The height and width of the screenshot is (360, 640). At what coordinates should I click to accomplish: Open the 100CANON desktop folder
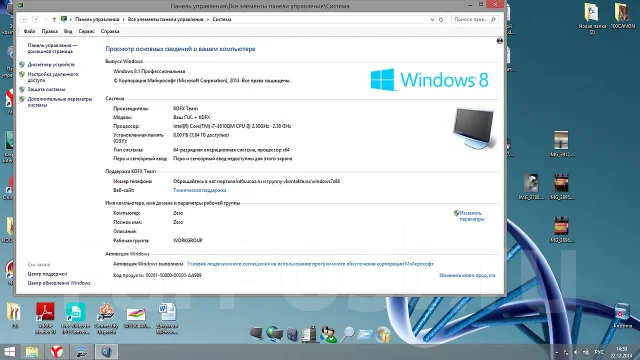622,16
